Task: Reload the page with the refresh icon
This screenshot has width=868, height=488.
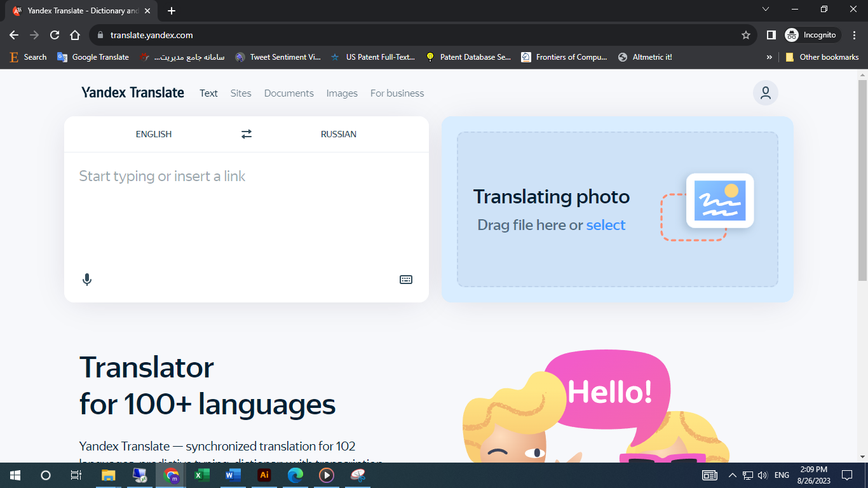Action: tap(55, 35)
